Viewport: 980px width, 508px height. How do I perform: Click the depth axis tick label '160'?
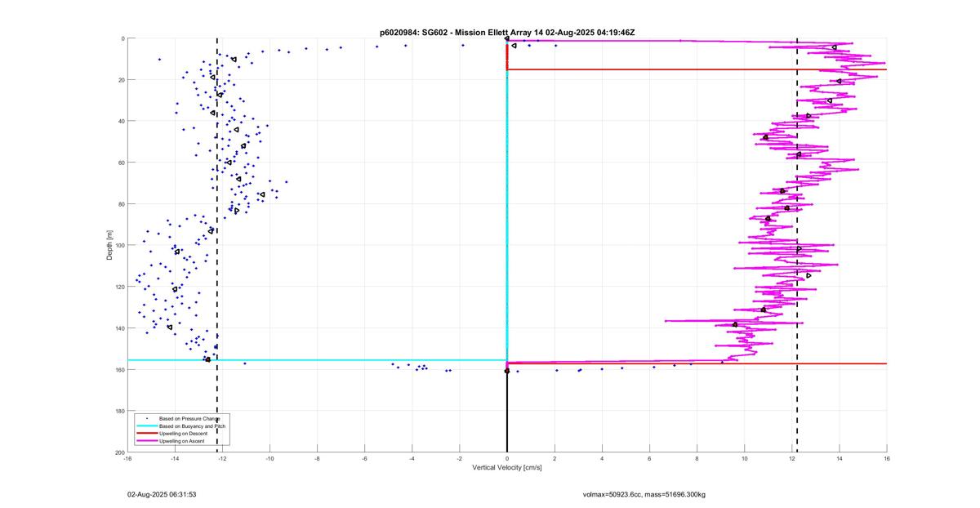coord(120,370)
